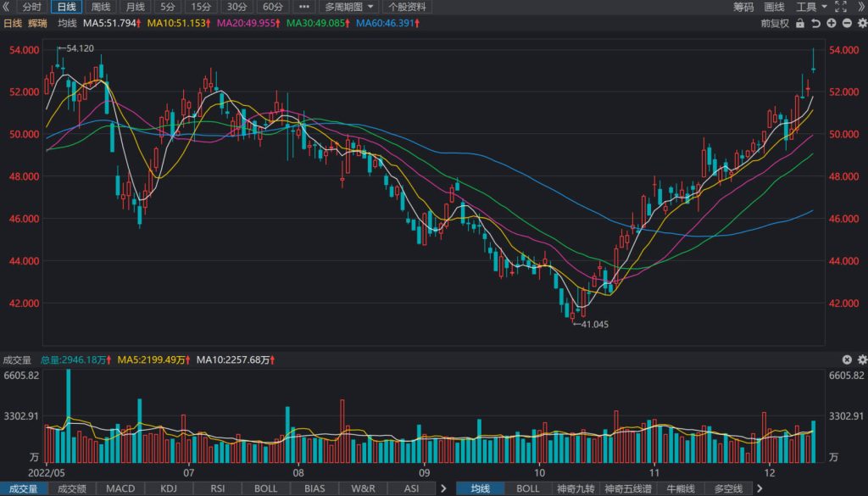This screenshot has height=496, width=868.
Task: Zoom out the chart with the minus icon
Action: pyautogui.click(x=847, y=23)
